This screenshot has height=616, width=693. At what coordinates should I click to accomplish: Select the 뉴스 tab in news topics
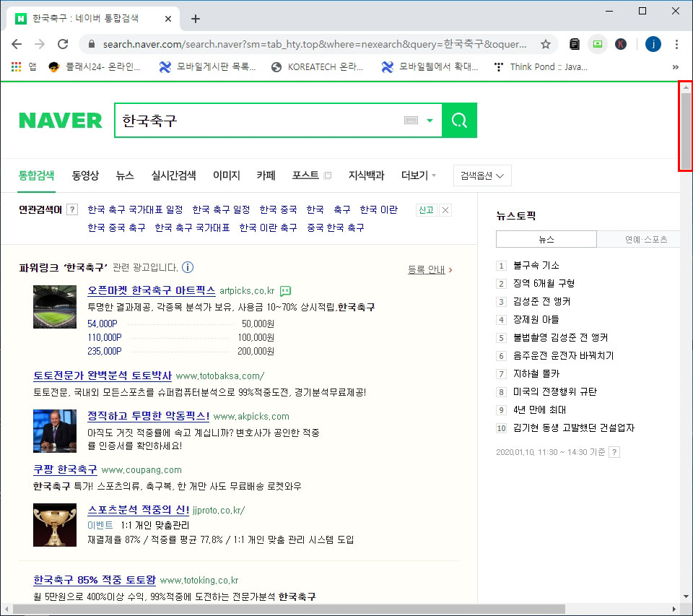pyautogui.click(x=546, y=239)
